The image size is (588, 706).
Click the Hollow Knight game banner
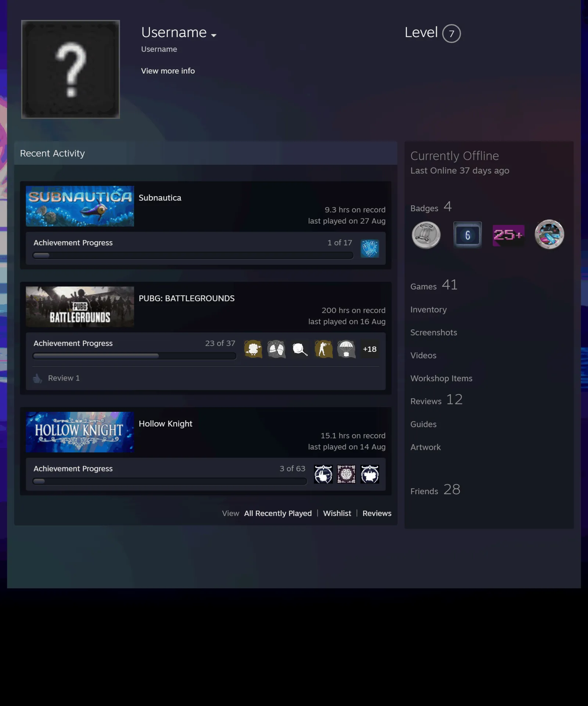pos(80,432)
